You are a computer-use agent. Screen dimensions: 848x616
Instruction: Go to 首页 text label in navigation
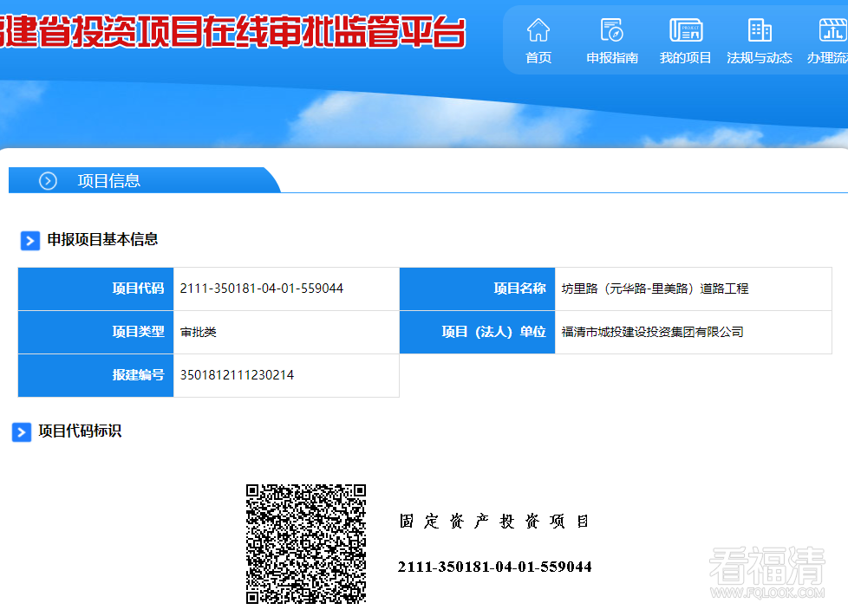point(538,58)
